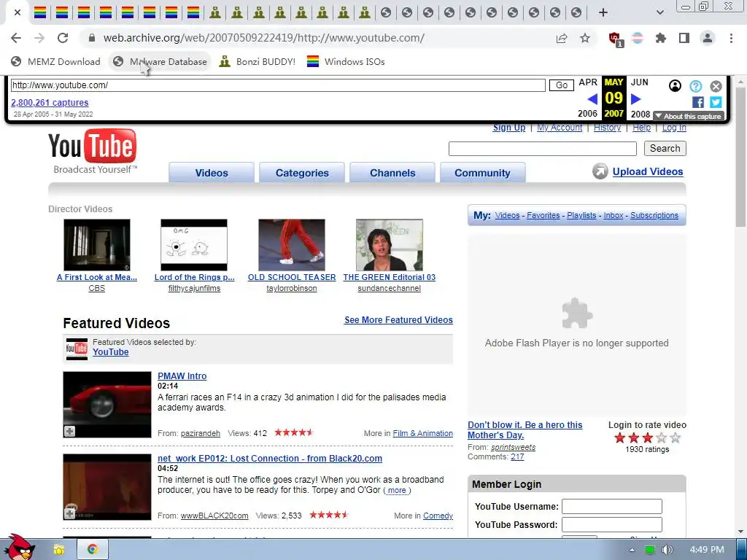Screen dimensions: 747x560
Task: Close the Wayback toolbar with the X icon
Action: click(x=716, y=86)
